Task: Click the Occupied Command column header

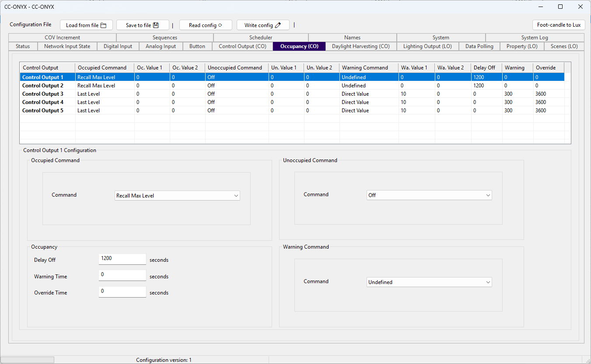Action: coord(105,68)
